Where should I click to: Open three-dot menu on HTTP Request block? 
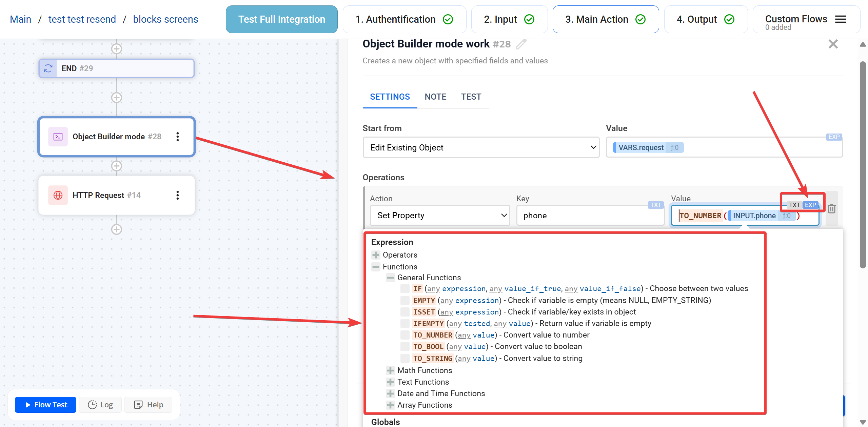coord(177,195)
